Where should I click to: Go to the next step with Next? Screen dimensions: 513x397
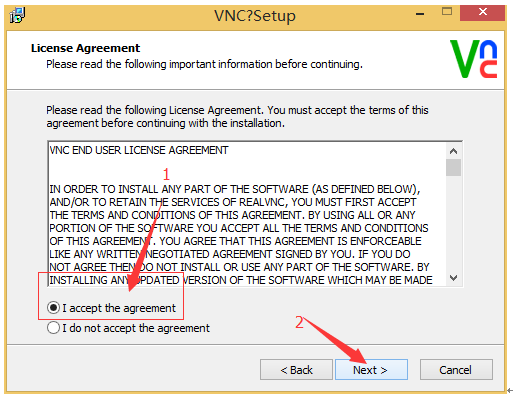[371, 369]
